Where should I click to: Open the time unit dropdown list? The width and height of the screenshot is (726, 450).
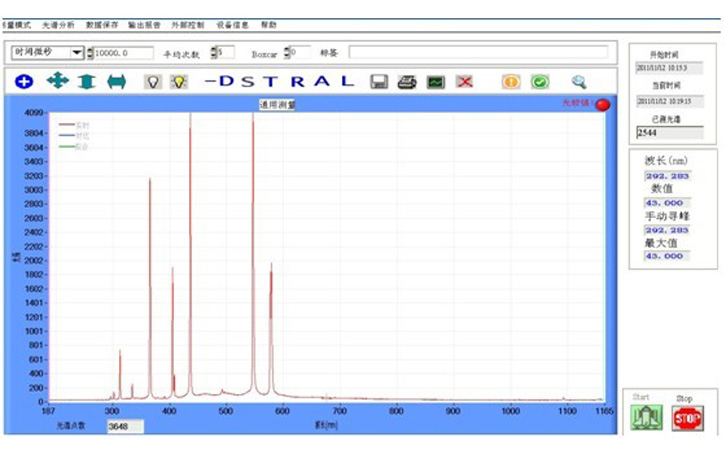77,52
